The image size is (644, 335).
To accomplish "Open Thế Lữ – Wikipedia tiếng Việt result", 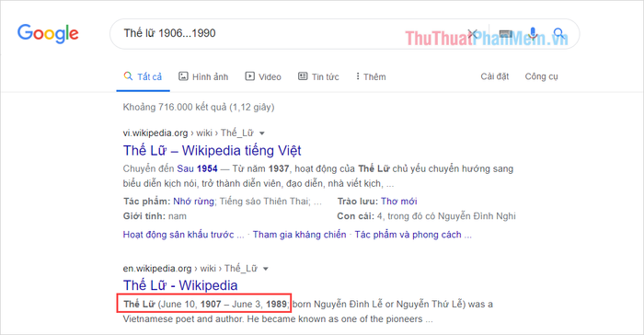I will (x=212, y=150).
